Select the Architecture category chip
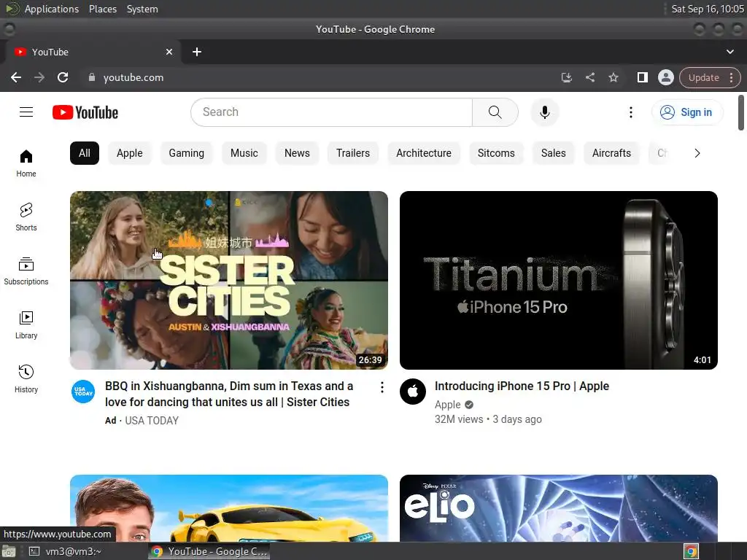Viewport: 747px width, 560px height. click(424, 153)
